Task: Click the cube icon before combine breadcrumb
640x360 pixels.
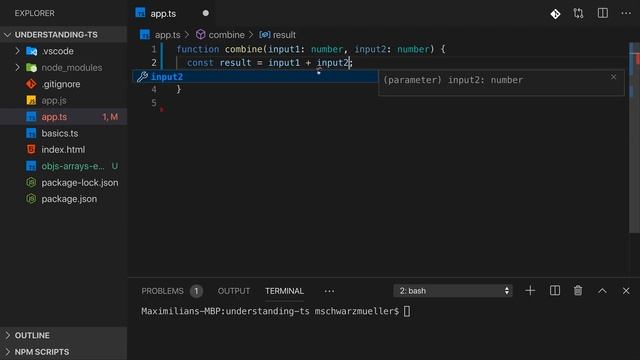Action: coord(200,34)
